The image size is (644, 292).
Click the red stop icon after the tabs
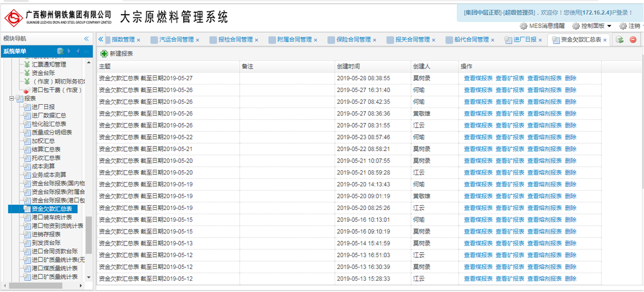point(633,40)
